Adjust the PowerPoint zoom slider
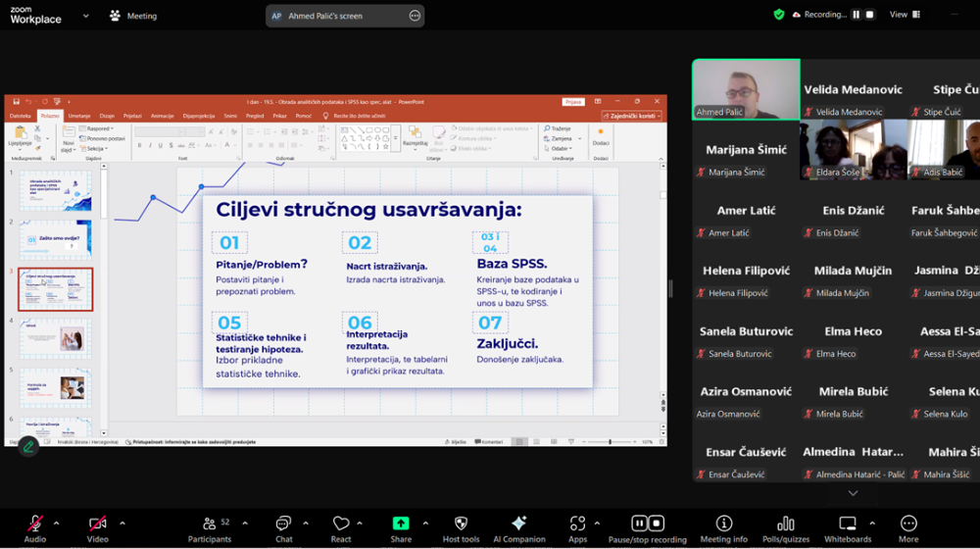The height and width of the screenshot is (549, 980). coord(610,441)
